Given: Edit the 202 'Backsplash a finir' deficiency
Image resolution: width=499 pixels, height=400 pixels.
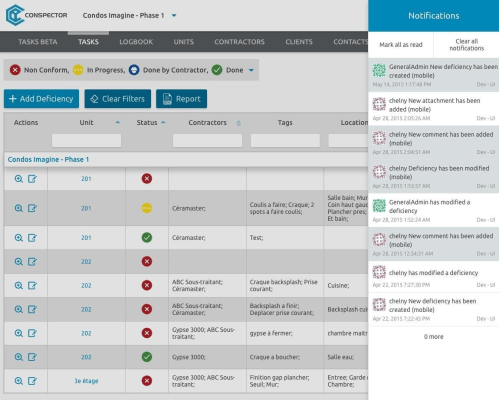Looking at the screenshot, I should point(32,309).
